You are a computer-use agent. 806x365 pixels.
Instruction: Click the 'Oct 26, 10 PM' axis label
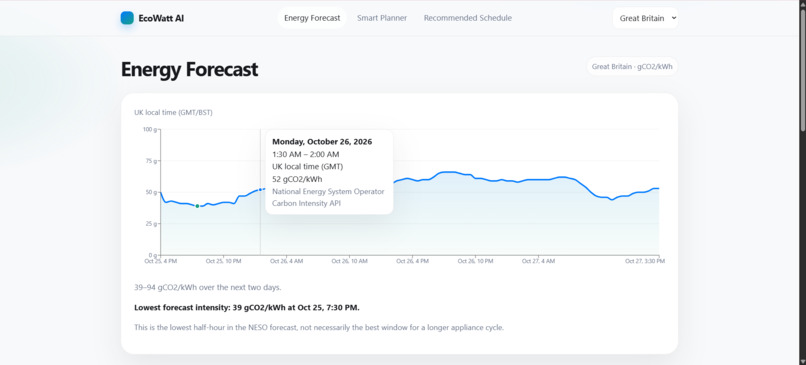pos(475,261)
